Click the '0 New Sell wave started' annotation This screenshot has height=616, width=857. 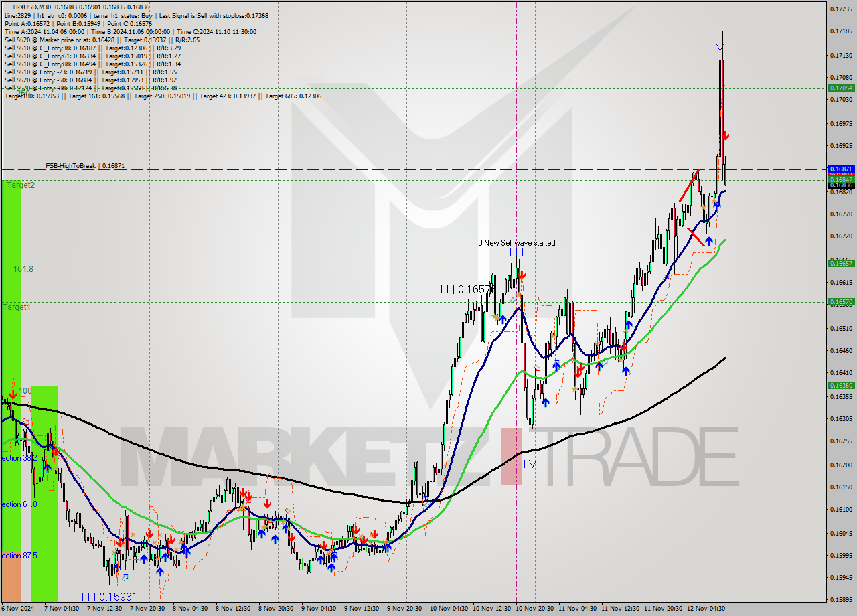point(516,243)
